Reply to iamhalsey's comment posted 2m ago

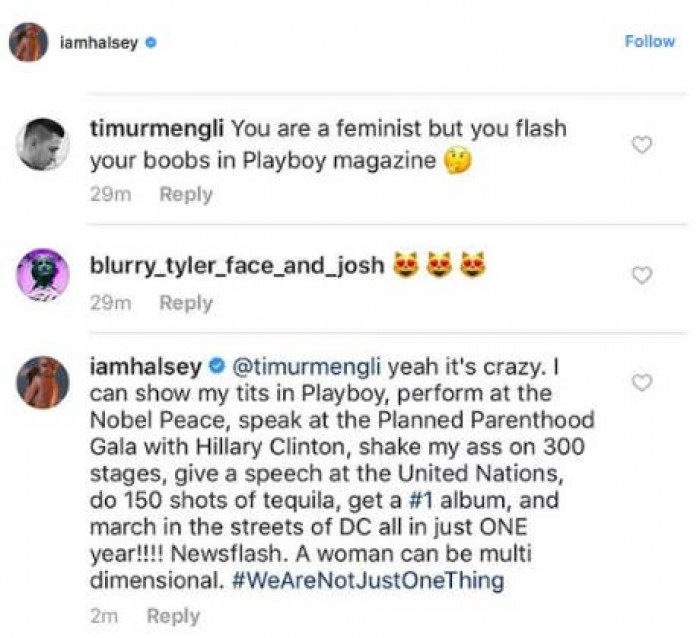tap(173, 616)
